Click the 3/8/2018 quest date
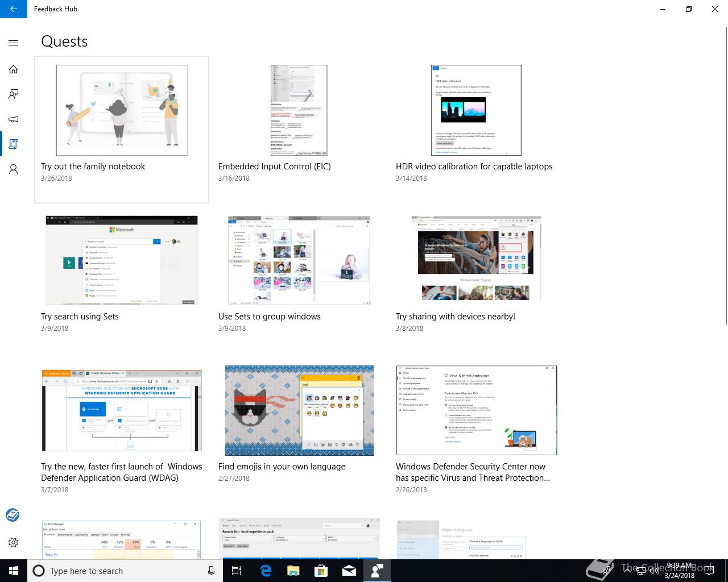This screenshot has width=728, height=582. click(x=409, y=329)
